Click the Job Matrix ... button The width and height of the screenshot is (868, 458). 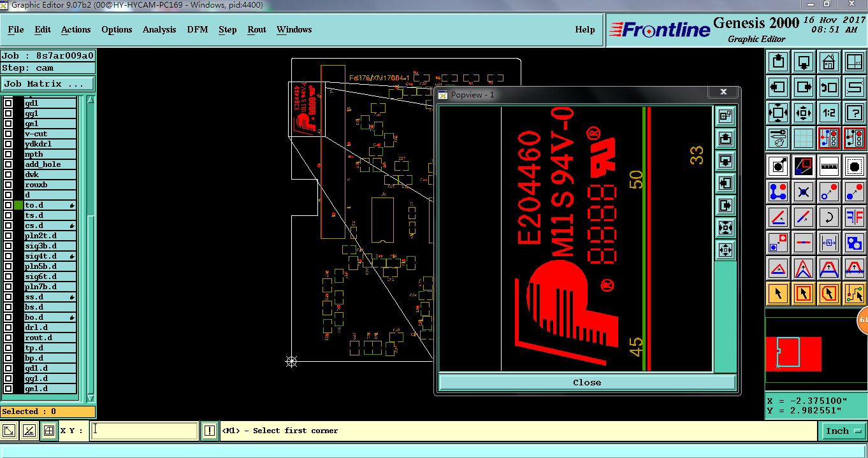(x=48, y=83)
